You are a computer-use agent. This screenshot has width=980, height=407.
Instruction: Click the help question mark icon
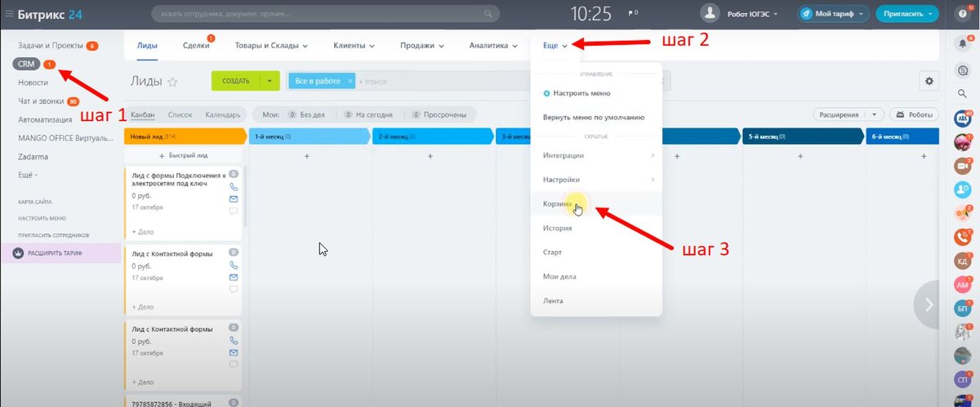[x=961, y=14]
